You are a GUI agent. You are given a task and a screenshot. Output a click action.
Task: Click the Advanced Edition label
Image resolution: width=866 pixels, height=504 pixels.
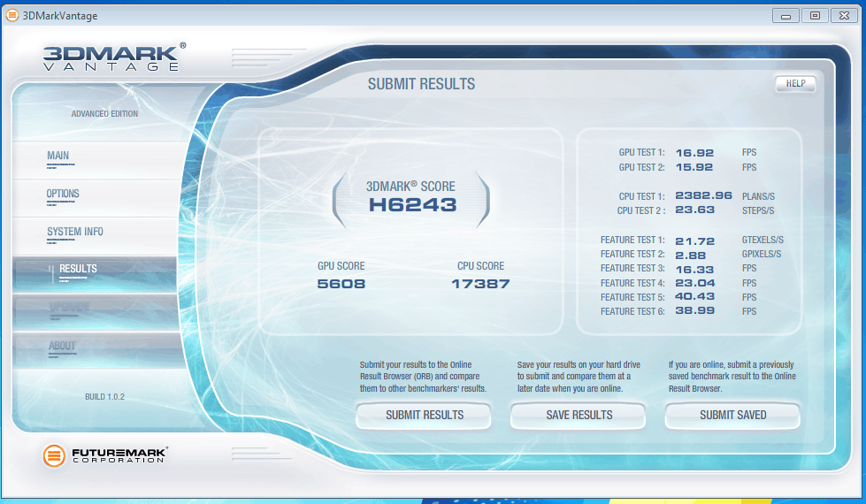tap(104, 114)
